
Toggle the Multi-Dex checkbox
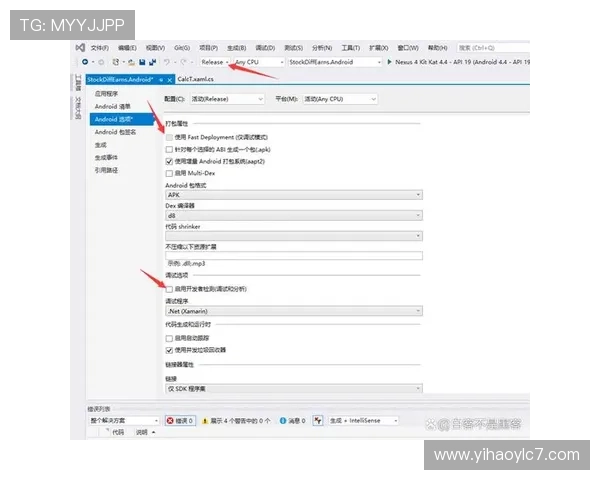(168, 173)
